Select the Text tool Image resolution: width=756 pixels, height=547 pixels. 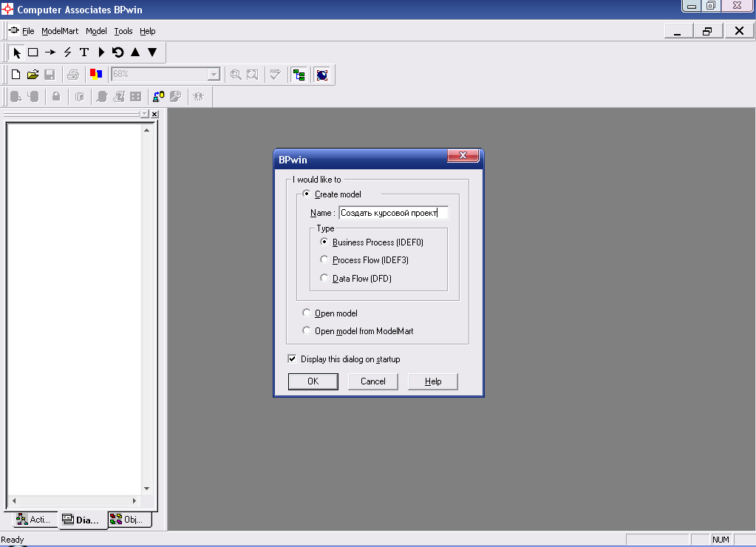tap(84, 52)
